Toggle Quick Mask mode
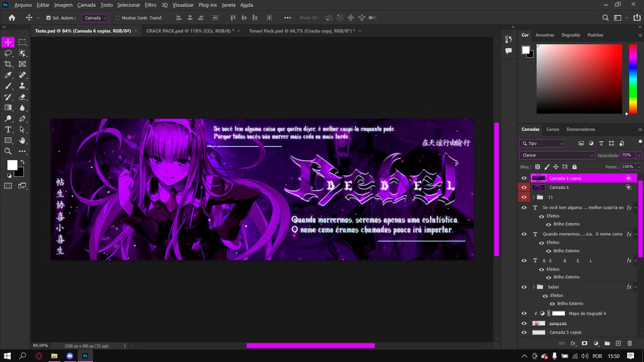Image resolution: width=644 pixels, height=362 pixels. [8, 186]
